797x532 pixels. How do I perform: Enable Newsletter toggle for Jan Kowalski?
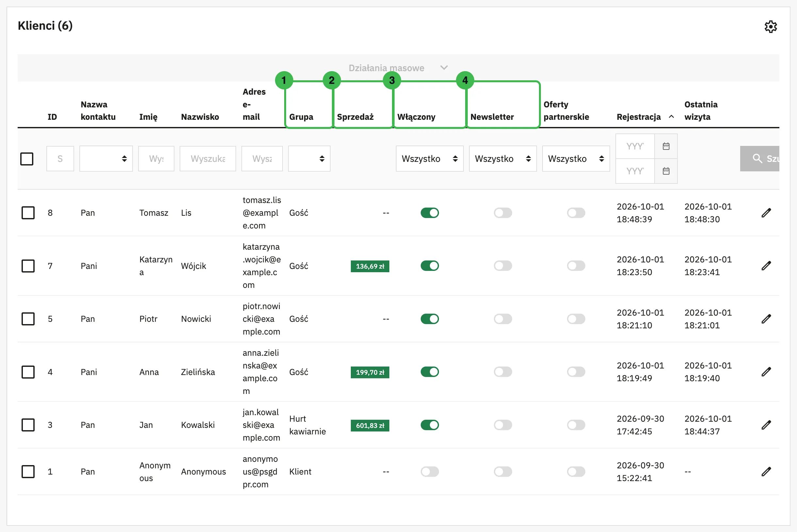point(503,425)
